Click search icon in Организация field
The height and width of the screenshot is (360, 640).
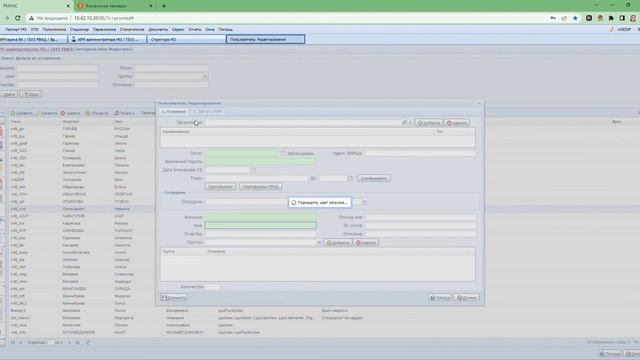pos(404,122)
